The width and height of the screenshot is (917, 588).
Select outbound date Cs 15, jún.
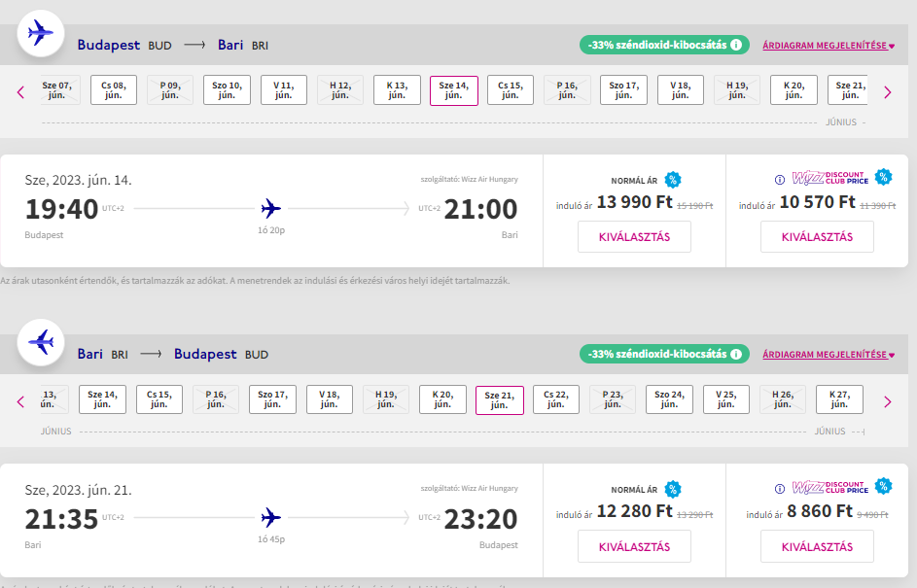pyautogui.click(x=511, y=90)
